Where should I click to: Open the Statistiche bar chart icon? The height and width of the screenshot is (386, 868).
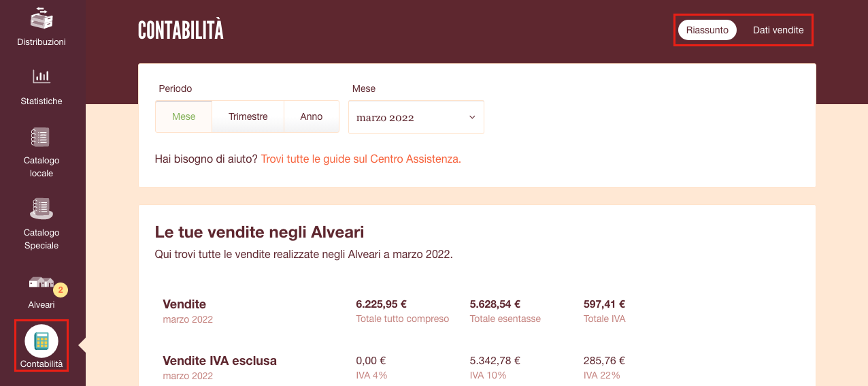(41, 76)
